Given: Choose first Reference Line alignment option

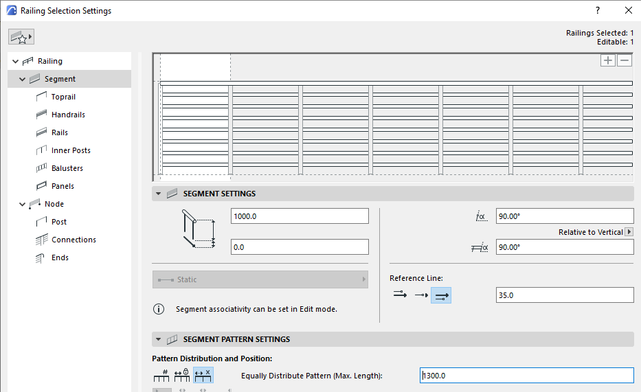Looking at the screenshot, I should point(400,295).
